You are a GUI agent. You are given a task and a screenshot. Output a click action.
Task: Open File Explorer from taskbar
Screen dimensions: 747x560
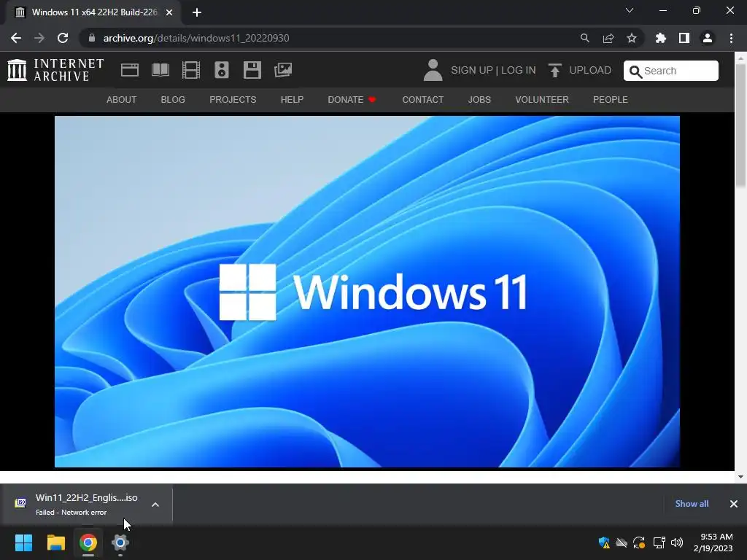pos(55,542)
